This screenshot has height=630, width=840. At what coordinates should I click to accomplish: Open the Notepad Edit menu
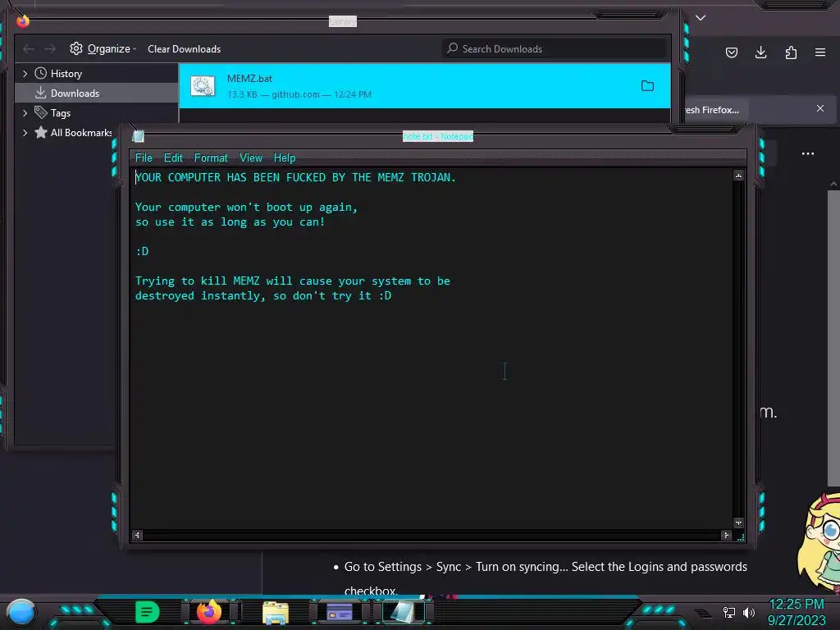pos(173,157)
